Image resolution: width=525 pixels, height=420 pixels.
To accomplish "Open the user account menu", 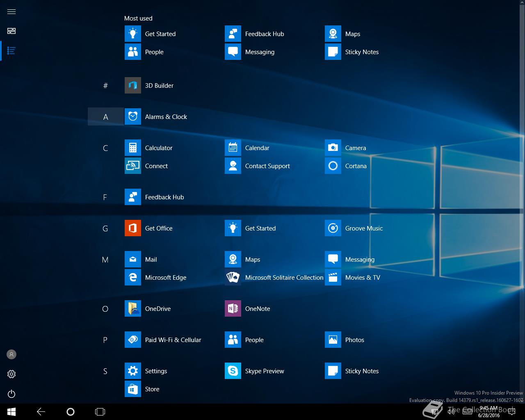I will (11, 354).
